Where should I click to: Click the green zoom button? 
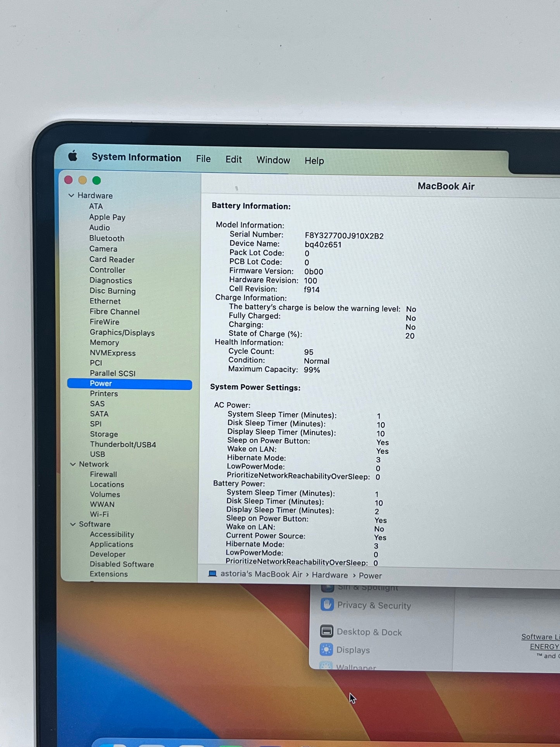(96, 181)
